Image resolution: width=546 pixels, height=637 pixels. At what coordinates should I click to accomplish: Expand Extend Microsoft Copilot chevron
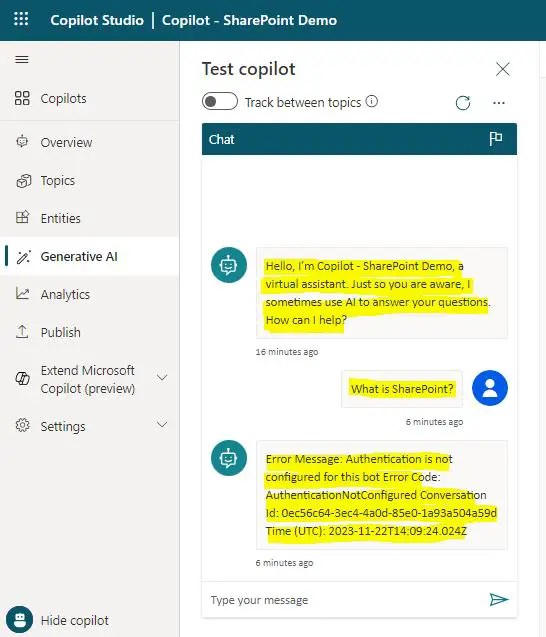tap(162, 378)
